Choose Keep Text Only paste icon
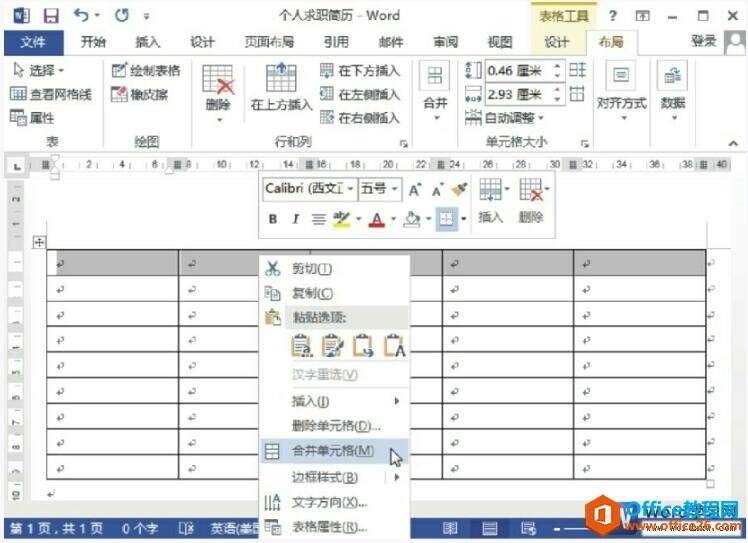The height and width of the screenshot is (543, 748). 395,345
